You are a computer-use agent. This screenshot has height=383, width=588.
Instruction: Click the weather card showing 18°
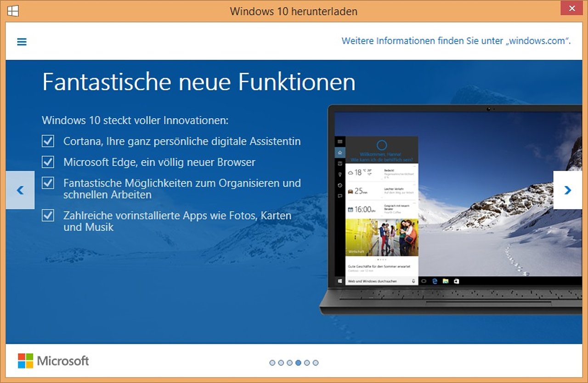[x=381, y=173]
